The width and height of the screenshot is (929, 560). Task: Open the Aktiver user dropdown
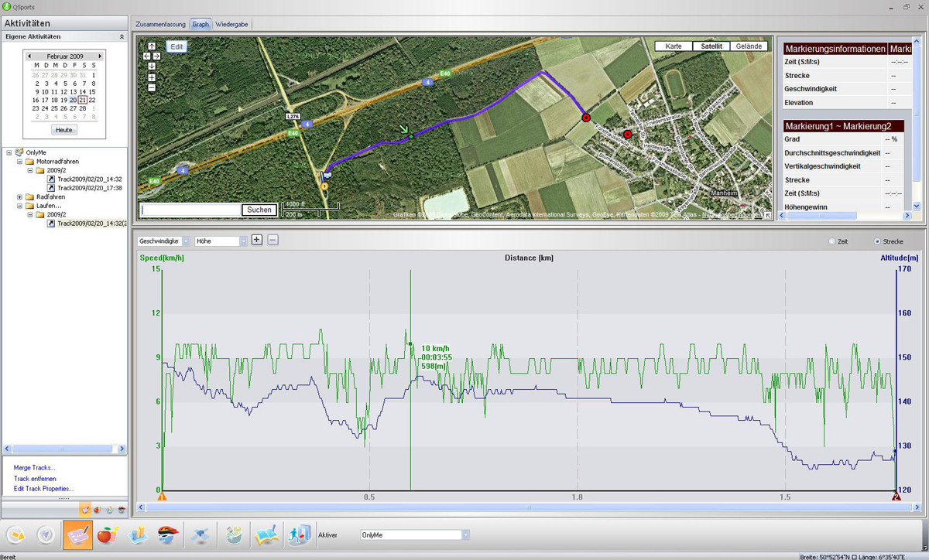pos(465,535)
